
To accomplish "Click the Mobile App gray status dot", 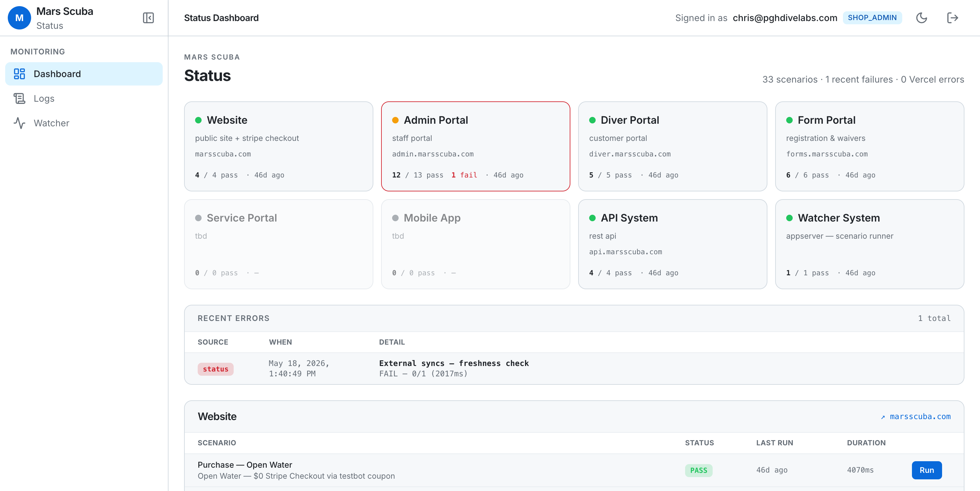I will pos(395,218).
